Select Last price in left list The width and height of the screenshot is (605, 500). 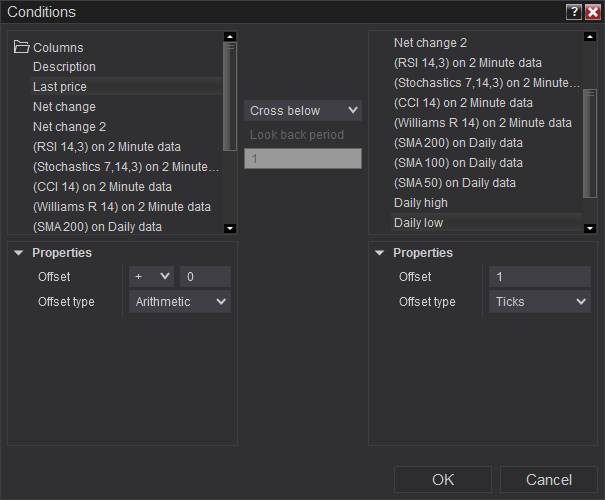coord(60,87)
